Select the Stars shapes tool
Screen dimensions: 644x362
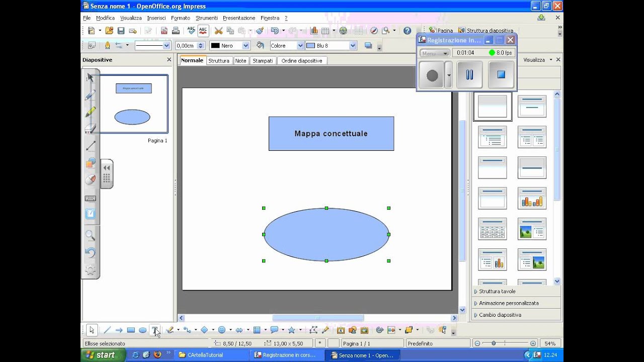pyautogui.click(x=291, y=330)
